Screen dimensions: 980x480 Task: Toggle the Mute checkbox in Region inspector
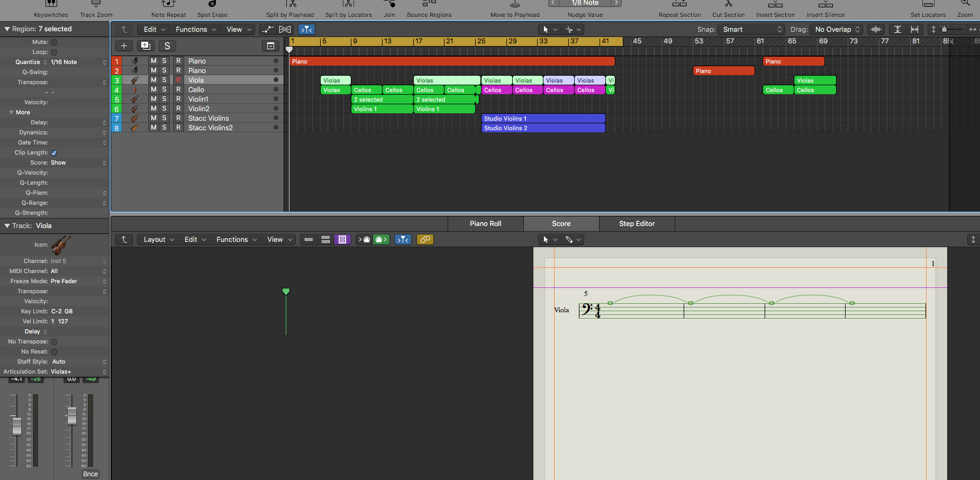click(x=54, y=42)
